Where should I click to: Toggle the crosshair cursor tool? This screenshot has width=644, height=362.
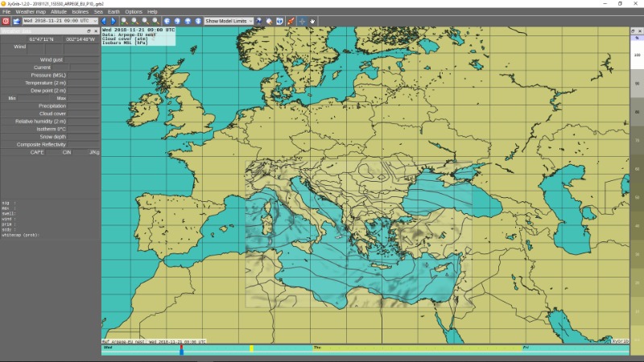pos(302,21)
